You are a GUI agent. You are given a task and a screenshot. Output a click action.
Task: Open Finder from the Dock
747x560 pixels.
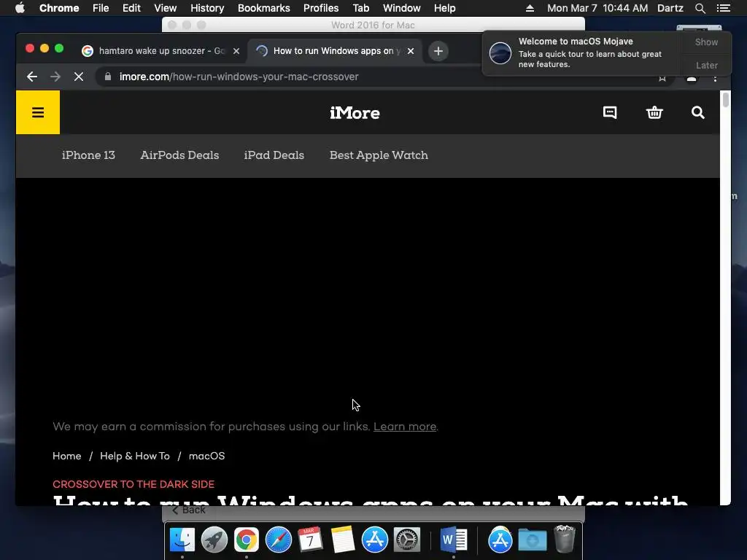(182, 540)
